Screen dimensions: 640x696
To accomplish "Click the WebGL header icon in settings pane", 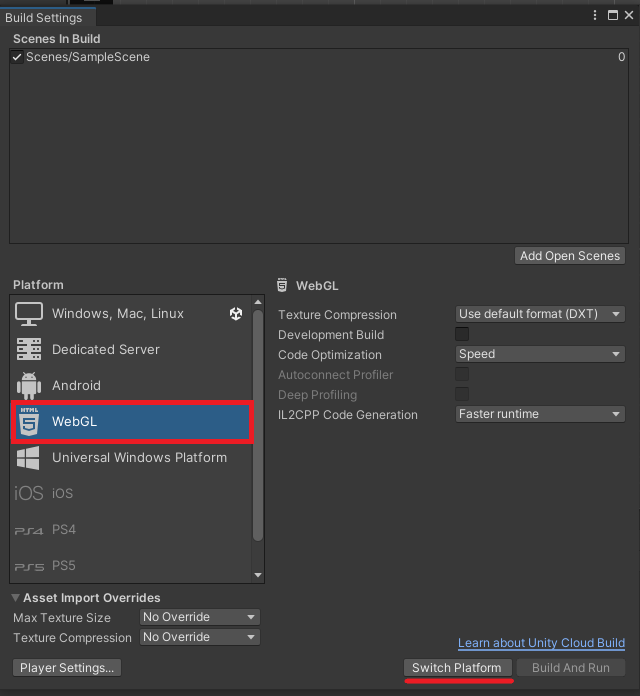I will pyautogui.click(x=282, y=285).
